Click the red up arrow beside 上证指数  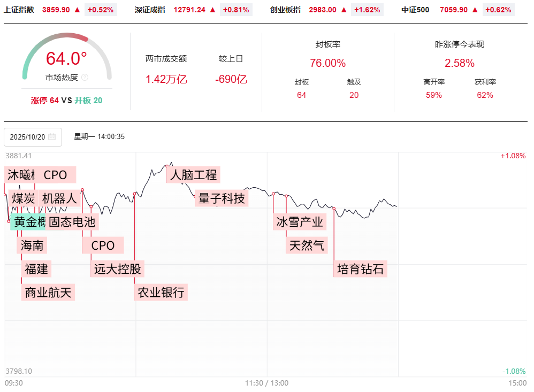click(77, 10)
